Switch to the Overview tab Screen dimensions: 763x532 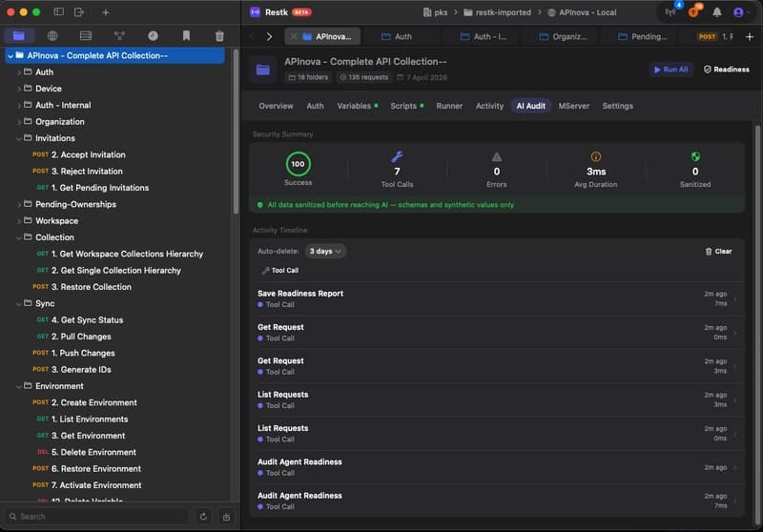pyautogui.click(x=276, y=106)
